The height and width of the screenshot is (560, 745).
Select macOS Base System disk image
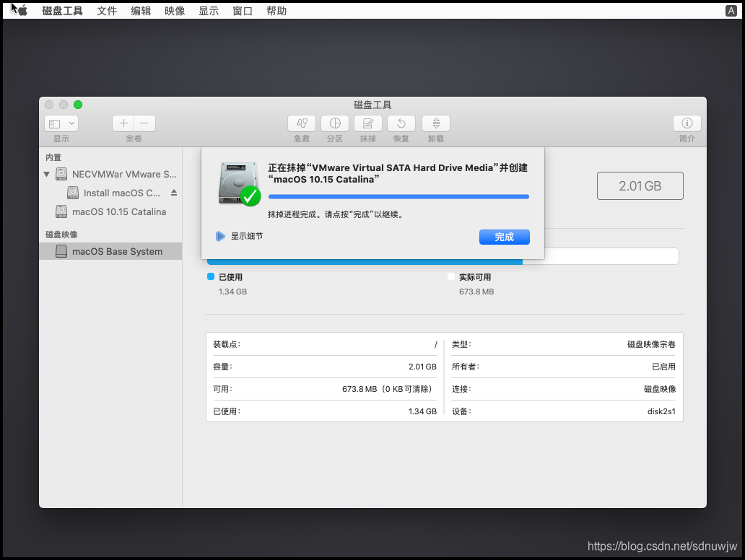(110, 251)
